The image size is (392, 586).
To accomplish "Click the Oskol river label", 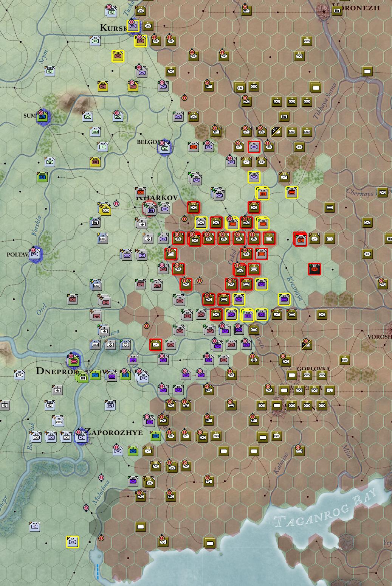I will pyautogui.click(x=232, y=256).
